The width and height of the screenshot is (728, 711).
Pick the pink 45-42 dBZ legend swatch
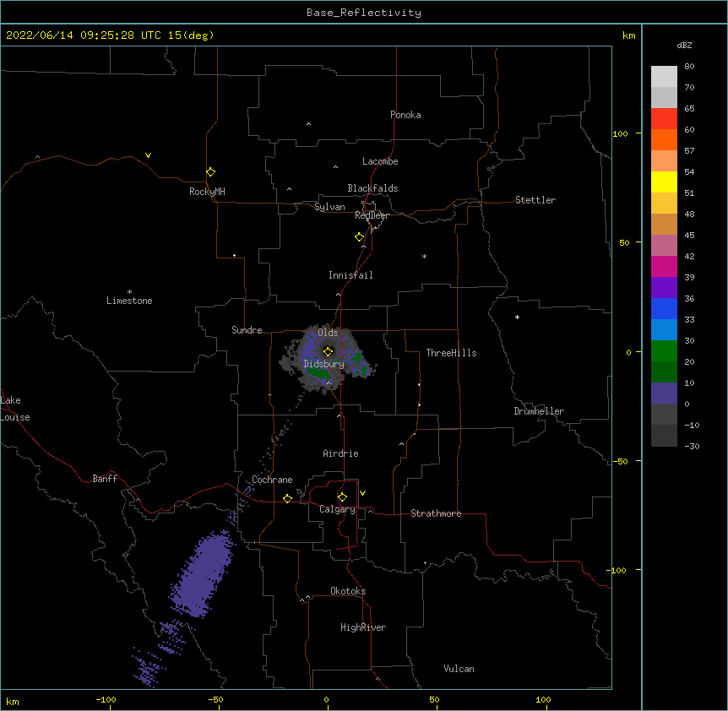[x=664, y=246]
